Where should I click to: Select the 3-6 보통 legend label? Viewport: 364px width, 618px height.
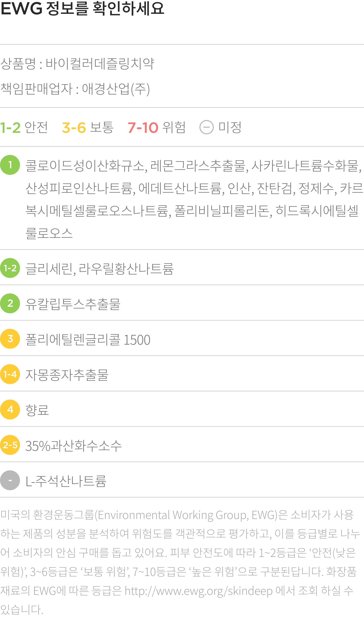(88, 127)
